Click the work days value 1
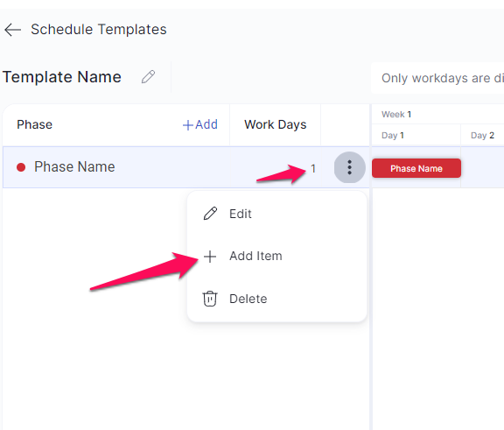 [313, 168]
